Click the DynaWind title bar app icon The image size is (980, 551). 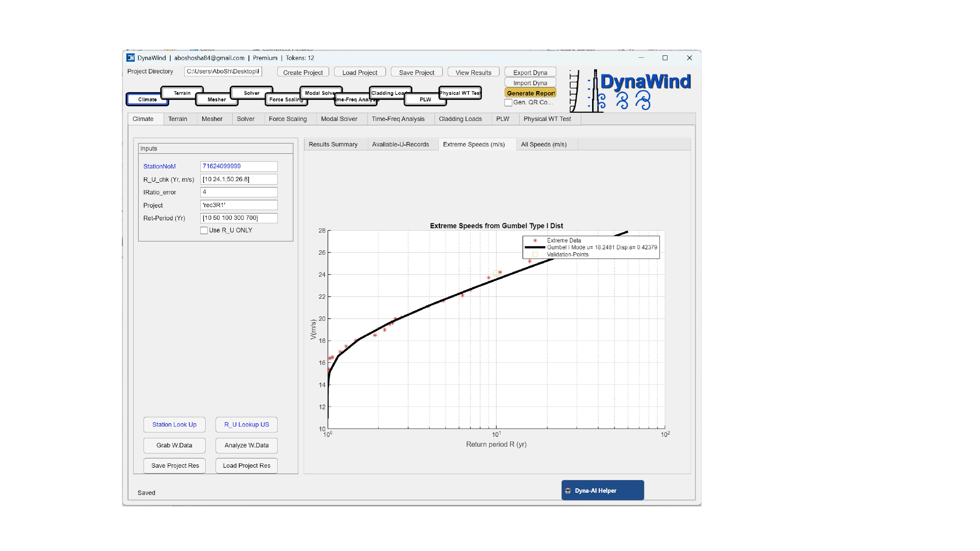[x=131, y=58]
